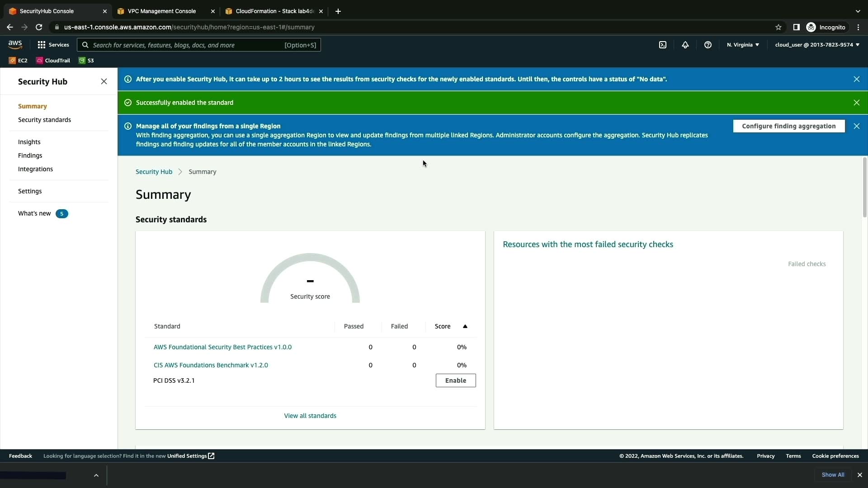
Task: Sort standards by Score column arrow
Action: [465, 326]
